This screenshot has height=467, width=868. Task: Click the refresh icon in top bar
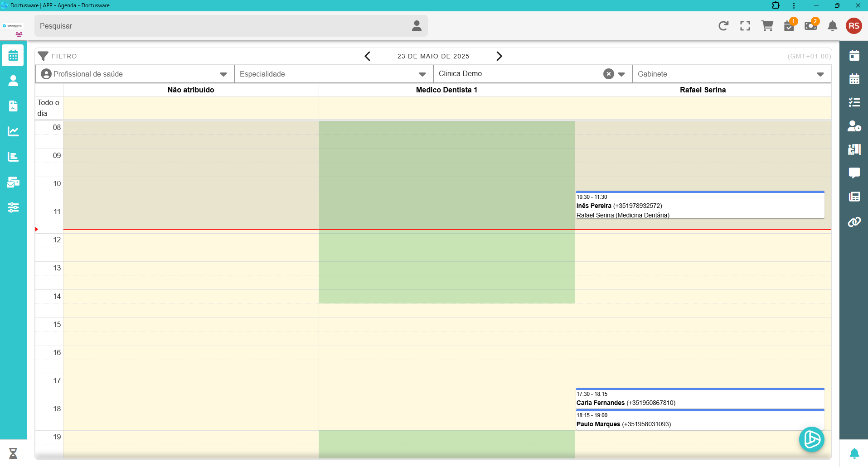tap(723, 26)
